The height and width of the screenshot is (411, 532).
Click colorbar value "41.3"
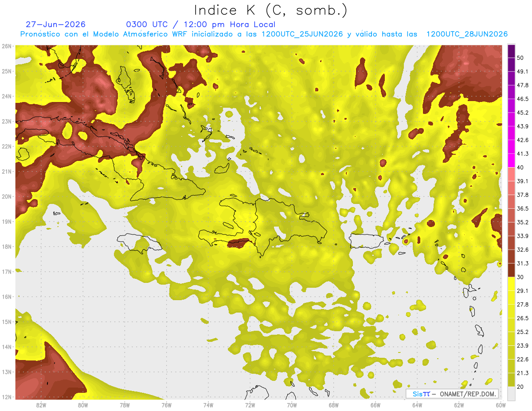point(523,154)
